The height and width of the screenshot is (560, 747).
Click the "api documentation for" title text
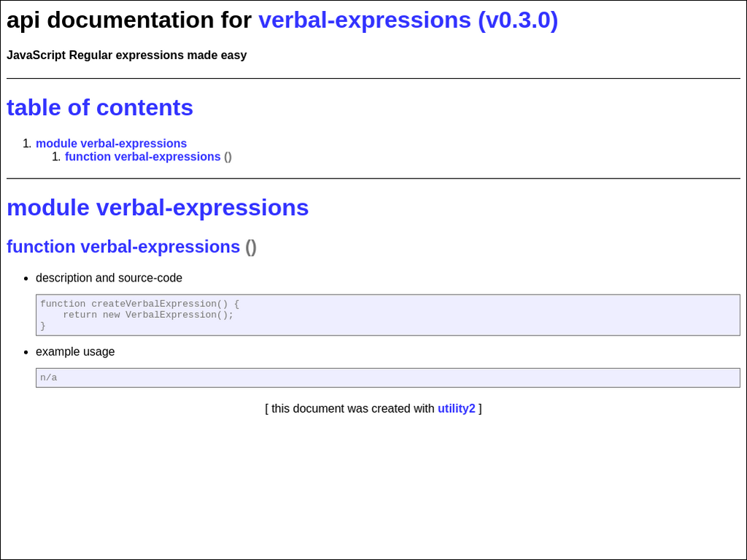(x=129, y=20)
